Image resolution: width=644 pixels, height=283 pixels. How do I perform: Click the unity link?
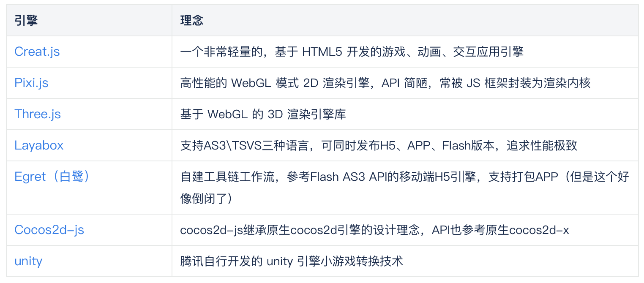[28, 261]
